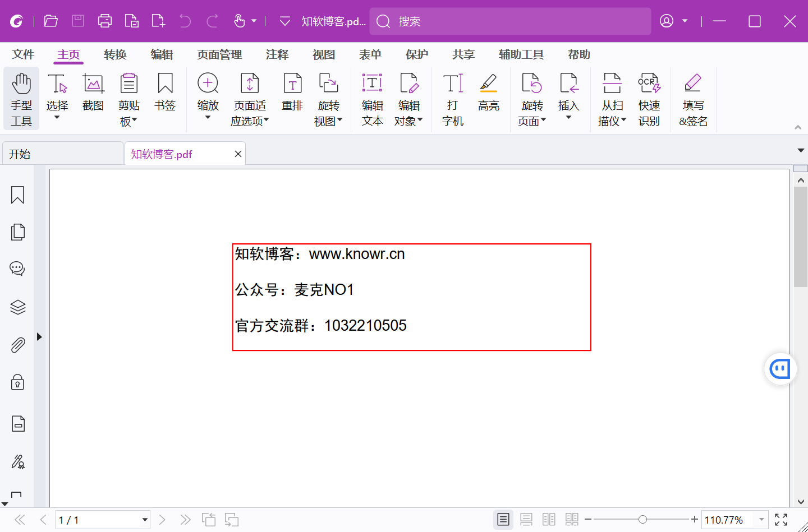This screenshot has width=808, height=532.
Task: Click the redo arrow
Action: 212,21
